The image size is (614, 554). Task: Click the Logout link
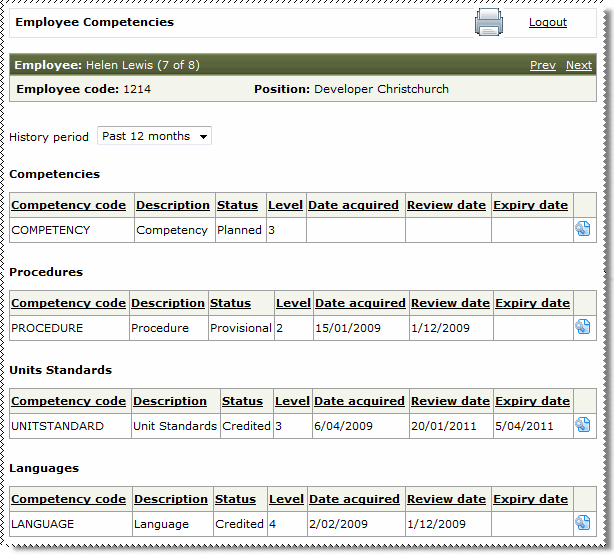click(547, 22)
